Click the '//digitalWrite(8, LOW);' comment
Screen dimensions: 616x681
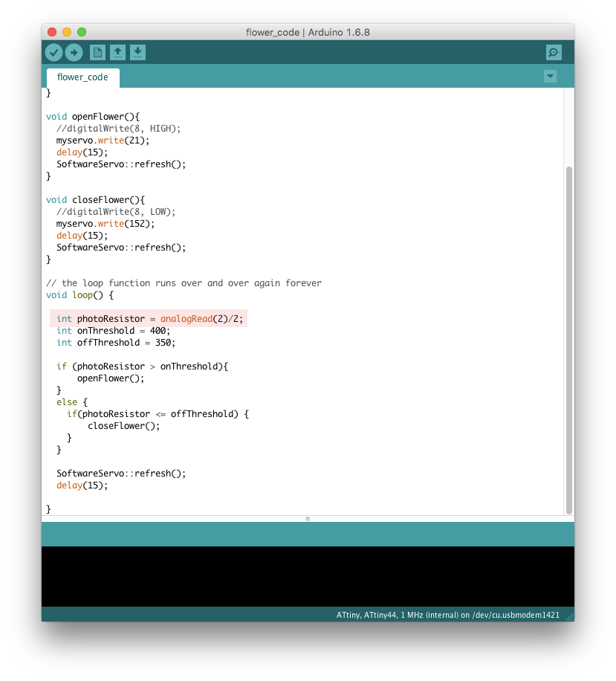(116, 212)
